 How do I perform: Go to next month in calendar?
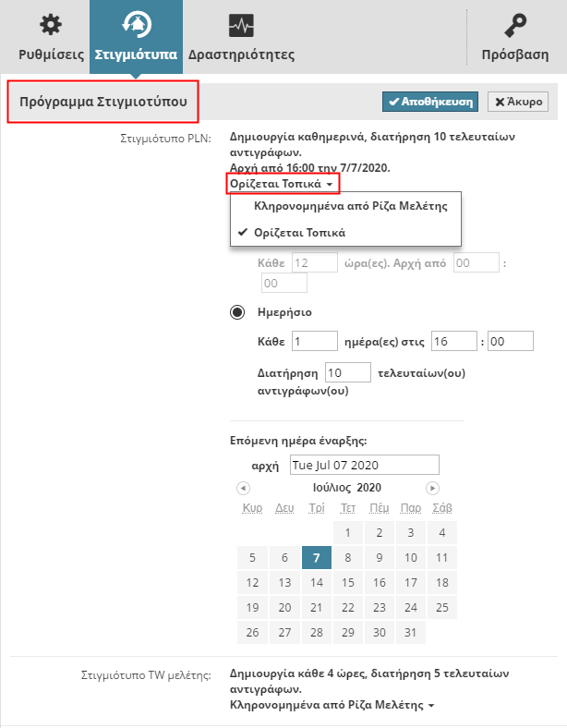432,488
